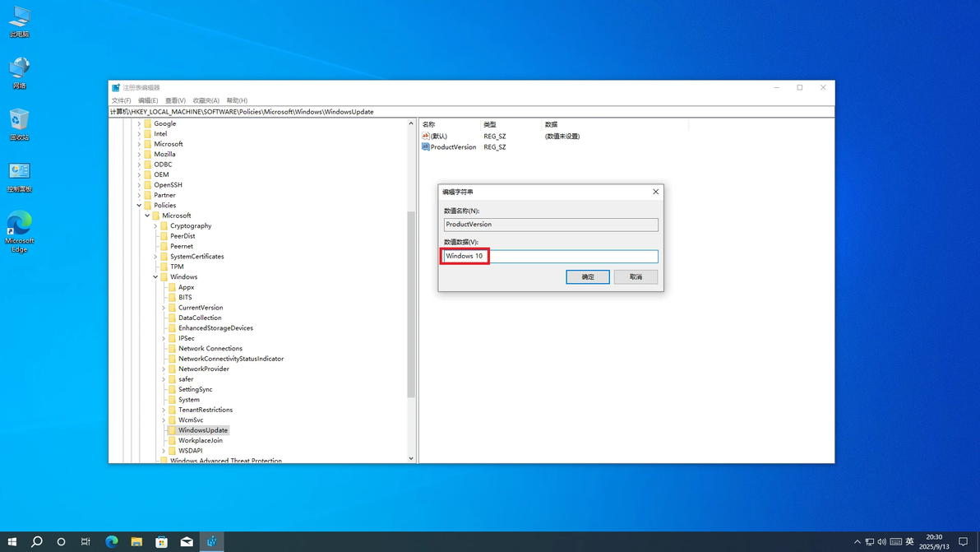Select the Network Connections key
Screen dimensions: 980x552
[210, 348]
